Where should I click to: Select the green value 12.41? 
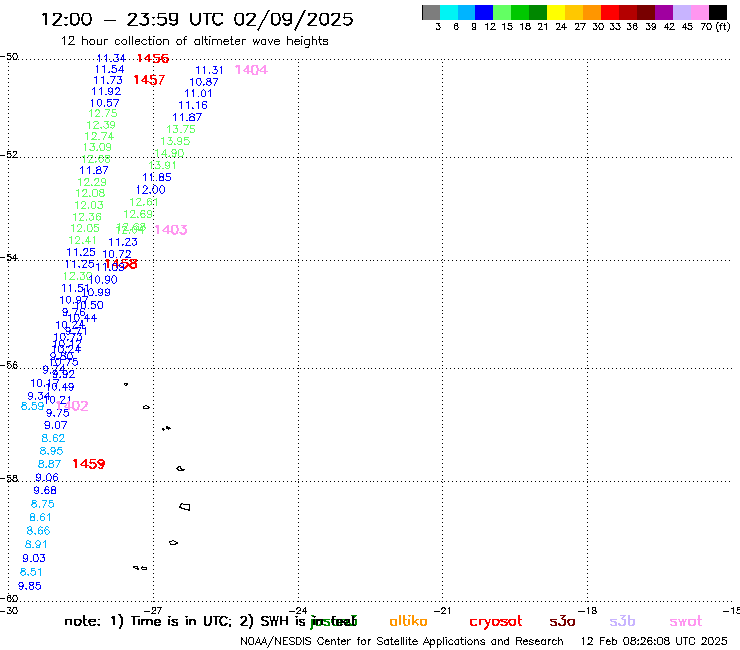click(x=82, y=240)
